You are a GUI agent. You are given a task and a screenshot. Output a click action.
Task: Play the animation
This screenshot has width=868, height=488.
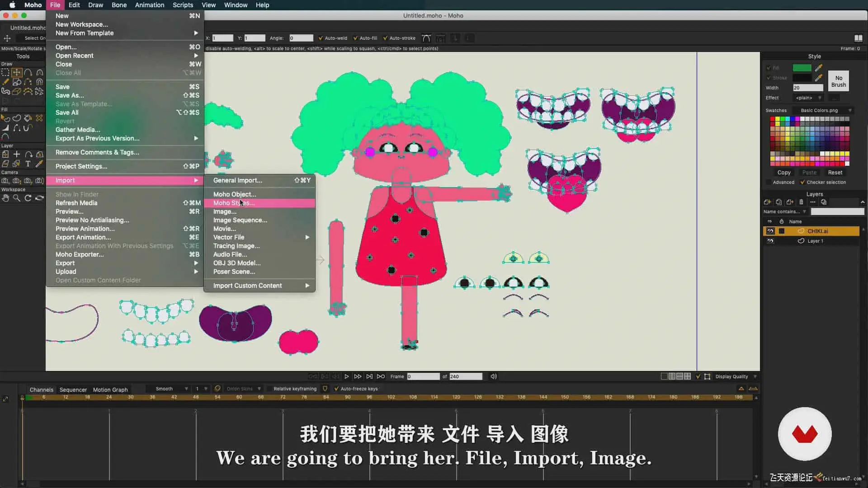click(x=347, y=376)
